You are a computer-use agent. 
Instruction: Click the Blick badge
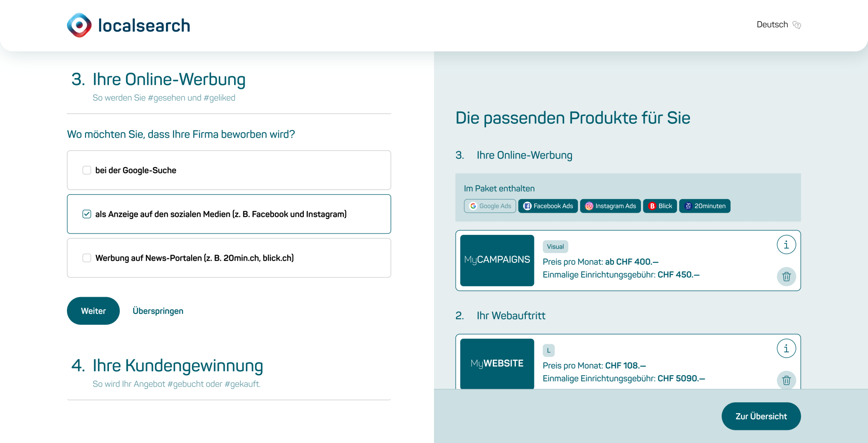pyautogui.click(x=660, y=206)
